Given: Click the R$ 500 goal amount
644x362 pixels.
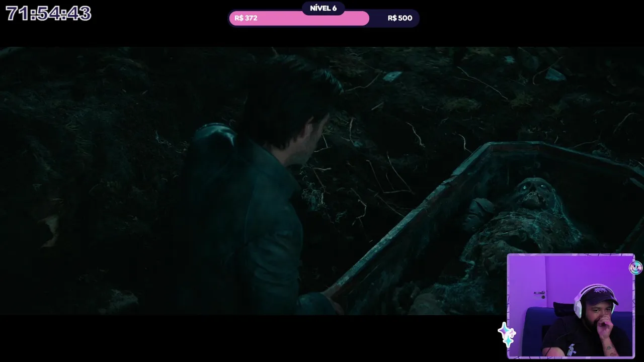Looking at the screenshot, I should click(x=399, y=18).
